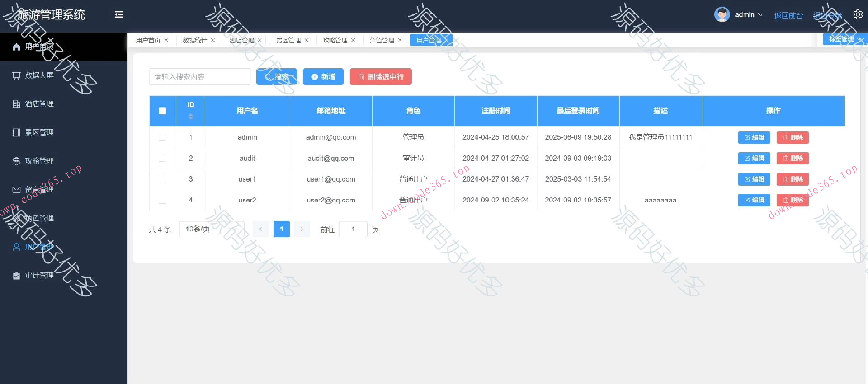868x384 pixels.
Task: Check the row for user1
Action: pos(163,179)
